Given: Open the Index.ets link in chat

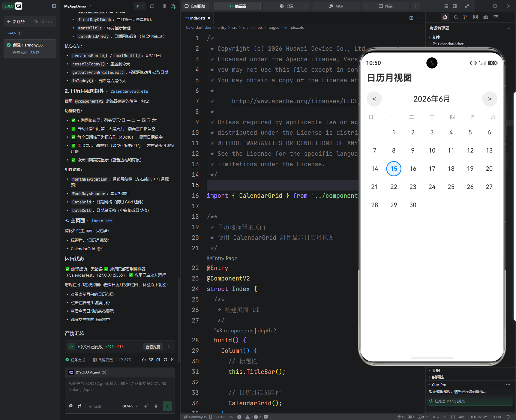Looking at the screenshot, I should [102, 221].
